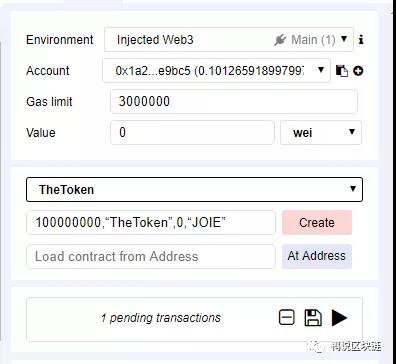Open the wei unit dropdown
This screenshot has width=396, height=364.
click(321, 132)
